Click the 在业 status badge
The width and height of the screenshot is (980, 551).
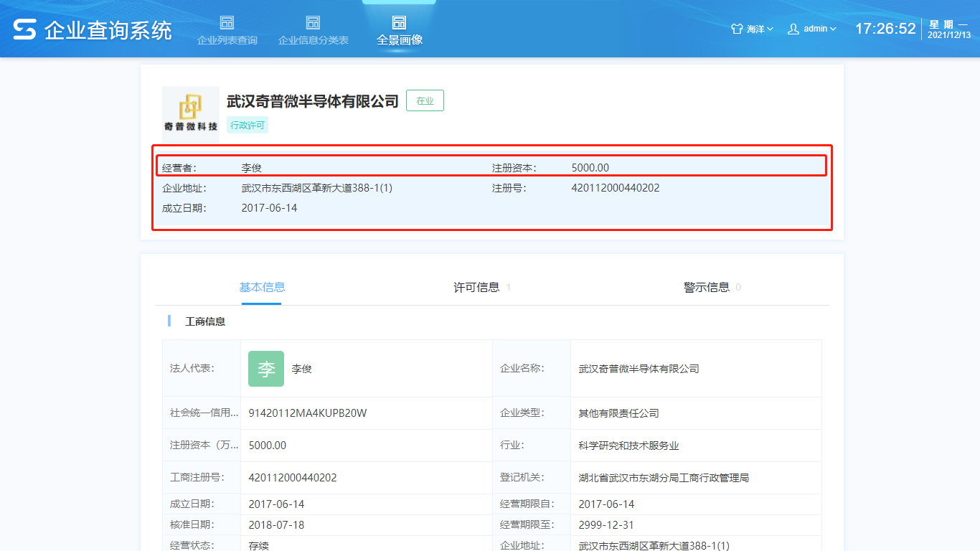point(425,101)
